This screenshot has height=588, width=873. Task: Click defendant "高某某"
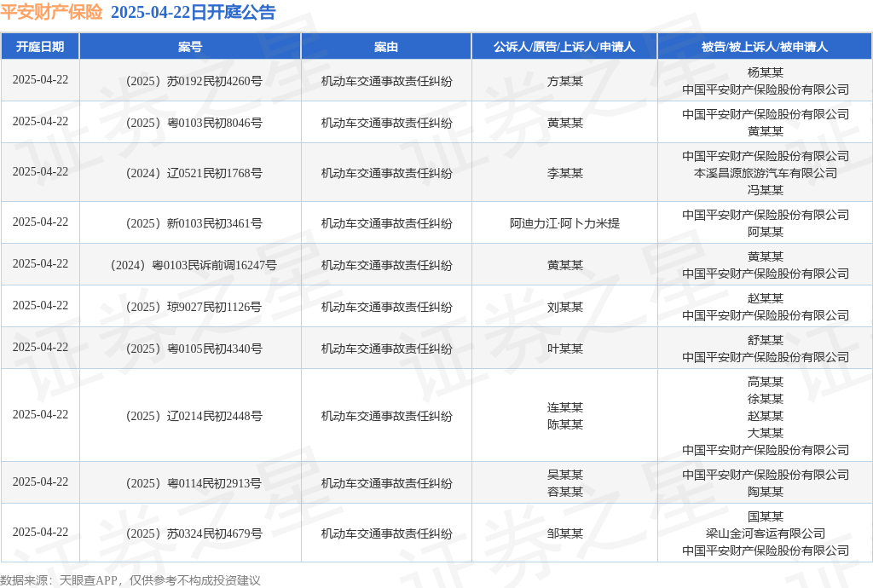(766, 382)
